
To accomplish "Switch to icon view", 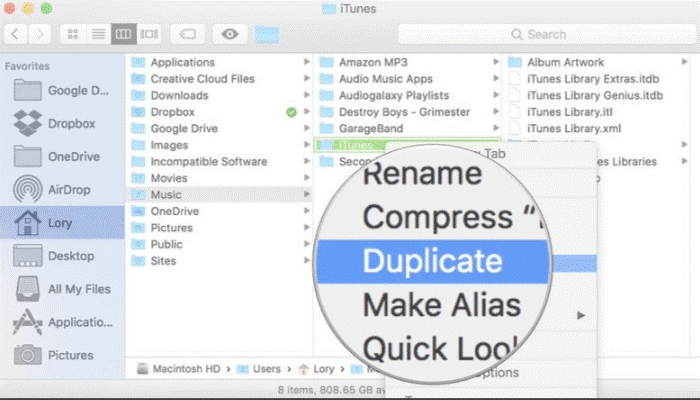I will 73,34.
